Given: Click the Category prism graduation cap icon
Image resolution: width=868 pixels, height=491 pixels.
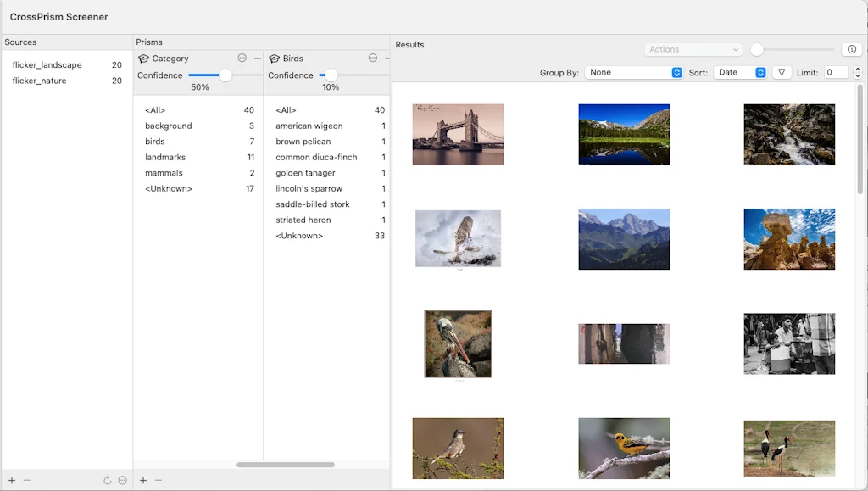Looking at the screenshot, I should [x=144, y=58].
